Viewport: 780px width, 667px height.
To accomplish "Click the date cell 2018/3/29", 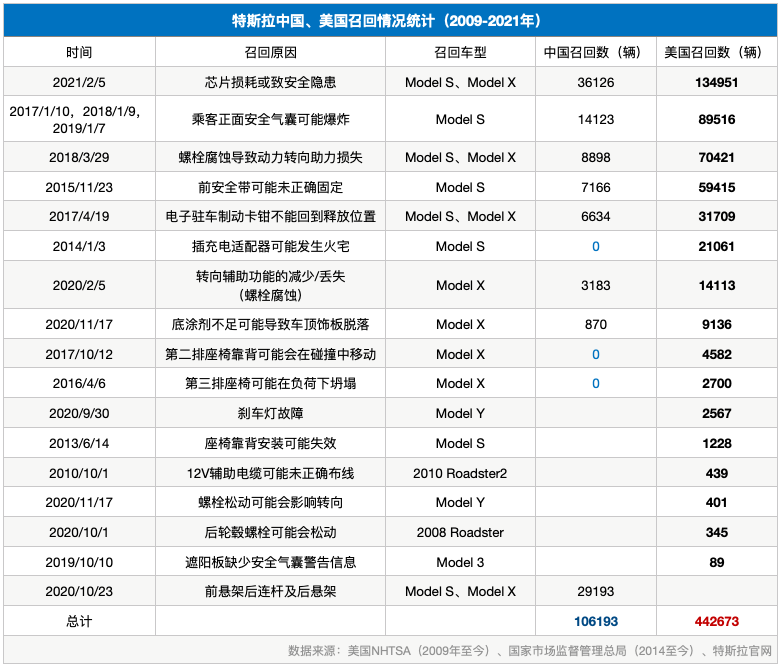I will coord(79,157).
